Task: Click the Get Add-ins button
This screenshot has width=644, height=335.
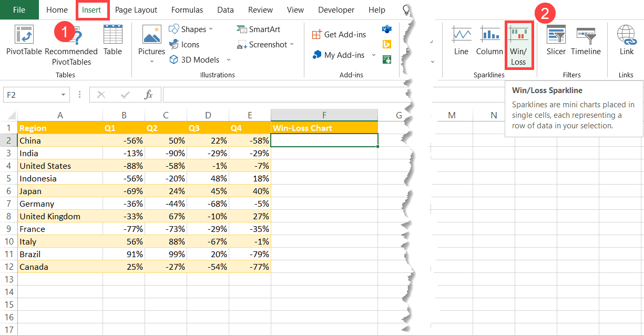Action: (x=339, y=34)
